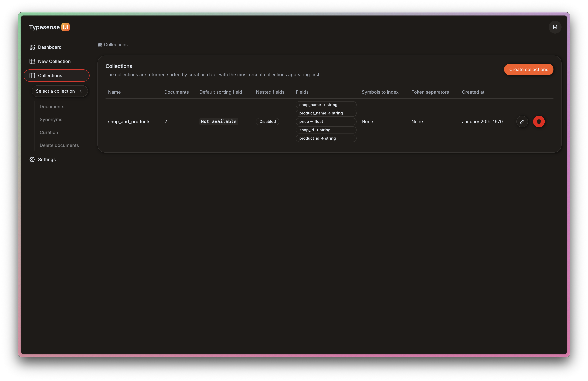Click the Disabled nested fields badge

267,122
